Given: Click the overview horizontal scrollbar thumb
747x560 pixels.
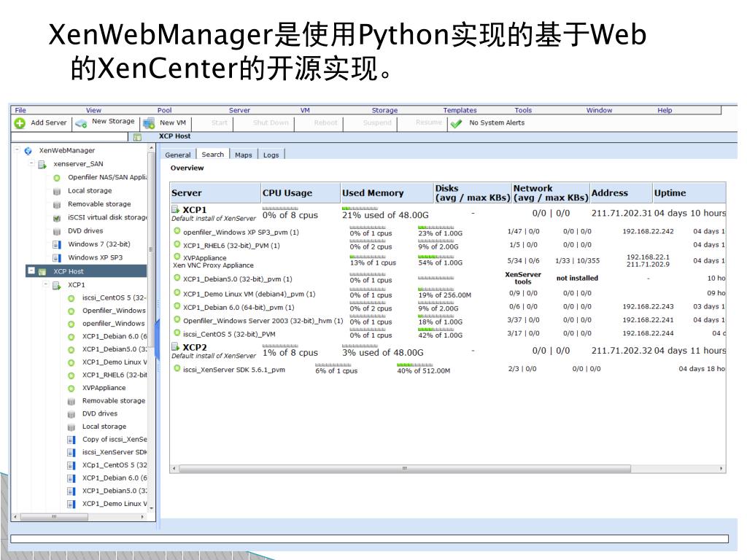Looking at the screenshot, I should (404, 469).
